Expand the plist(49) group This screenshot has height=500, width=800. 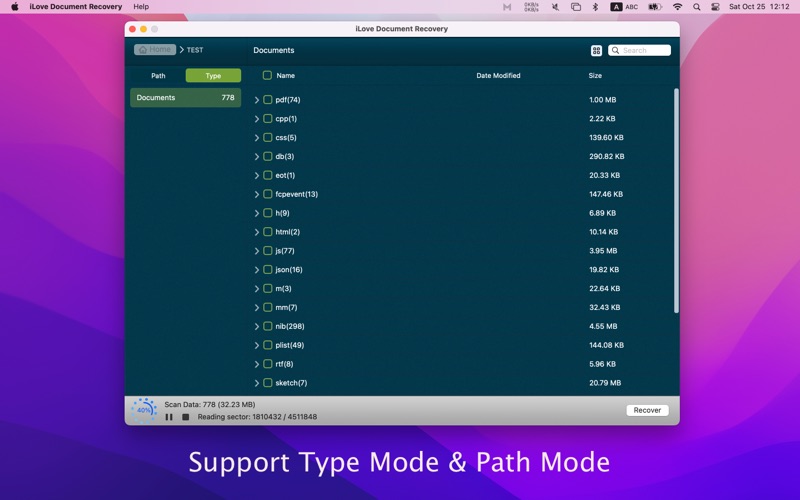[x=257, y=345]
